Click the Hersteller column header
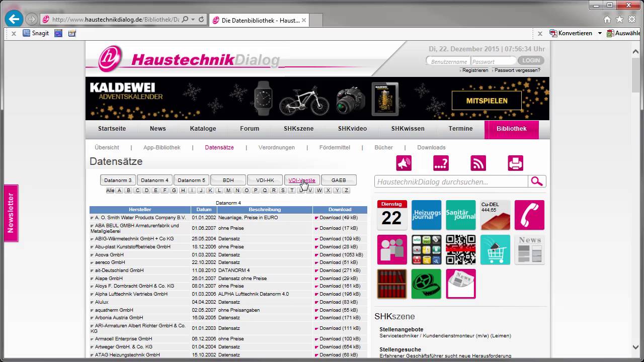 click(x=140, y=210)
